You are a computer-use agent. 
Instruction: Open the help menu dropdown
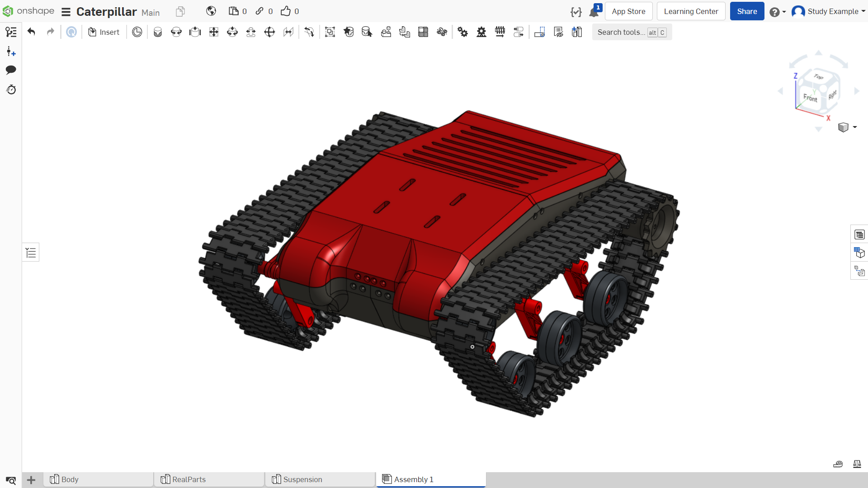click(x=778, y=12)
